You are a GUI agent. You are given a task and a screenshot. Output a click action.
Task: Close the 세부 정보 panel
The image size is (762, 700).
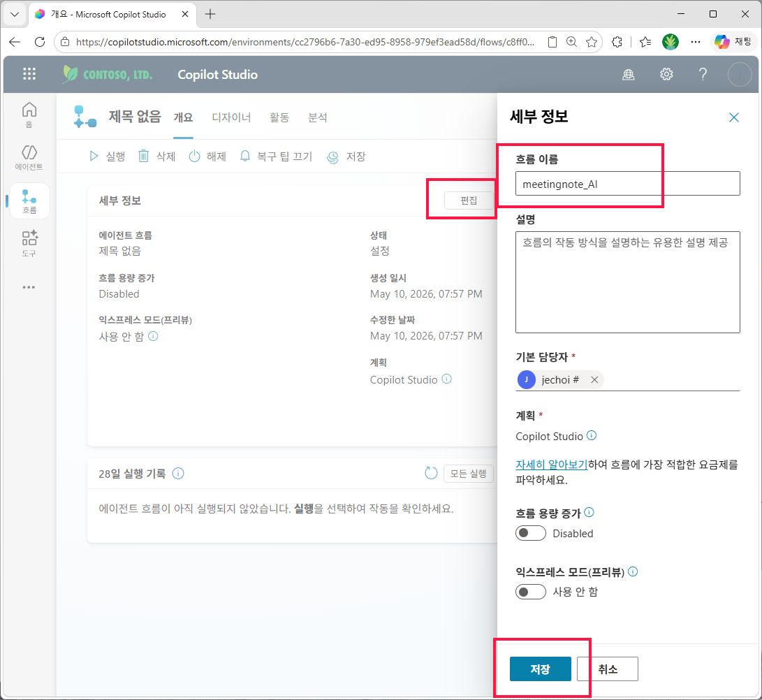[x=734, y=117]
